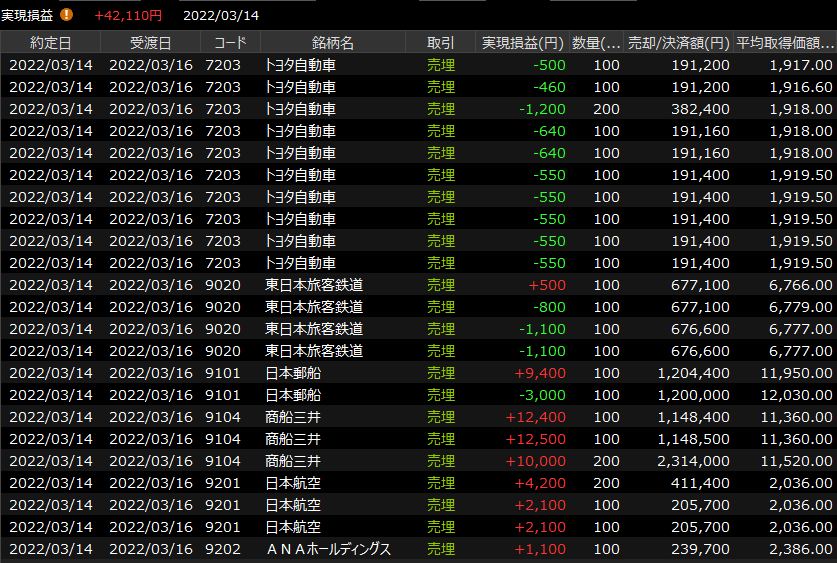Sort table by 銘柄名 header
Viewport: 837px width, 563px height.
click(332, 43)
